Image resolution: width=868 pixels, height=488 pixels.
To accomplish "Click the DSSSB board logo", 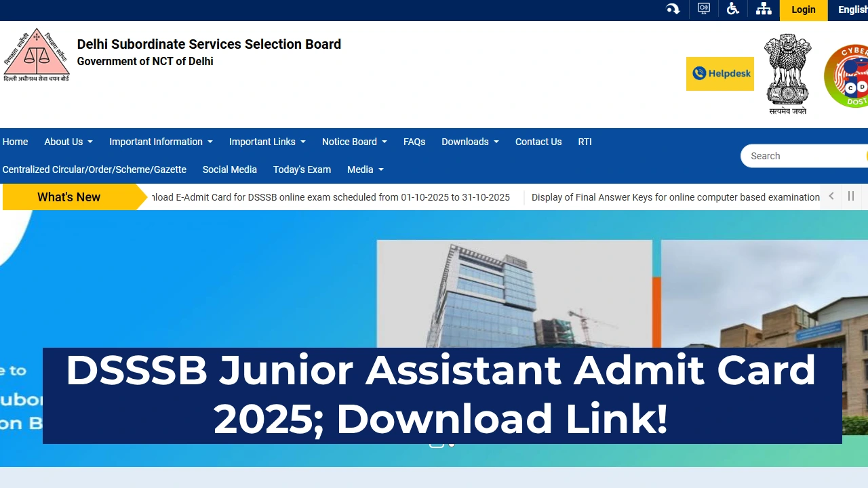I will [x=37, y=54].
